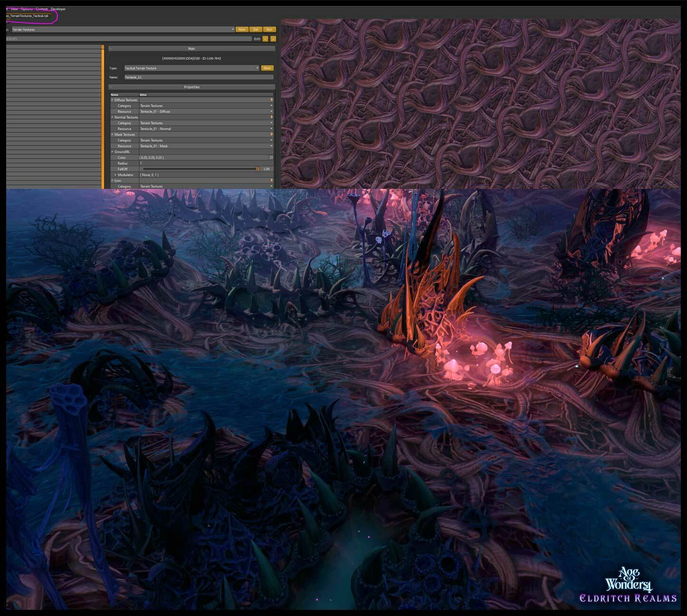Click the orange arrow on Diffuse Textures row
687x616 pixels.
[272, 100]
